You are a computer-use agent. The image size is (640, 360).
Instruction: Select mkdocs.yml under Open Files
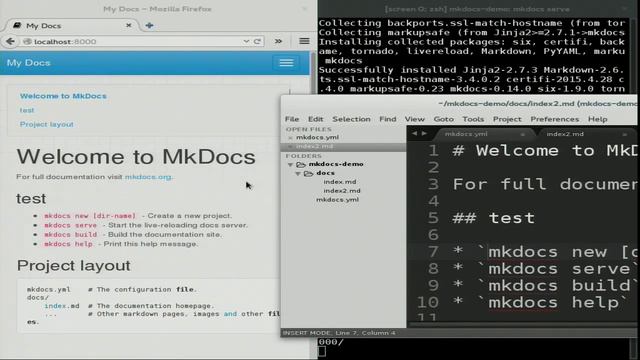[318, 137]
